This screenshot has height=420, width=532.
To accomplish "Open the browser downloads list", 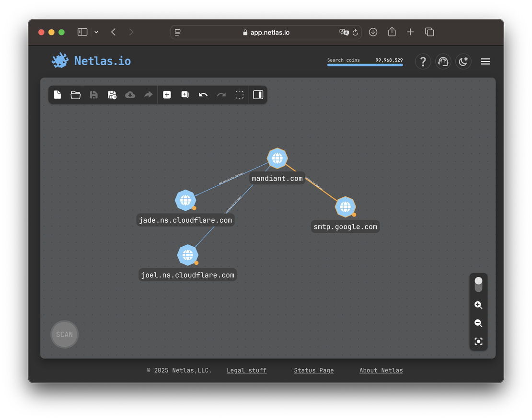I will point(373,32).
